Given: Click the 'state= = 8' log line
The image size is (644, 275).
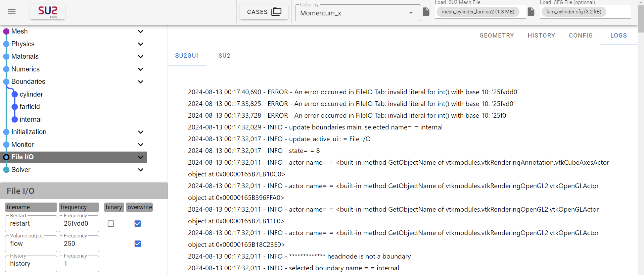Looking at the screenshot, I should click(254, 151).
